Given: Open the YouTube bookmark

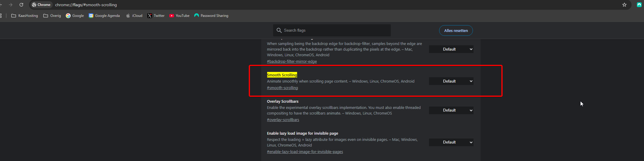Looking at the screenshot, I should [179, 16].
